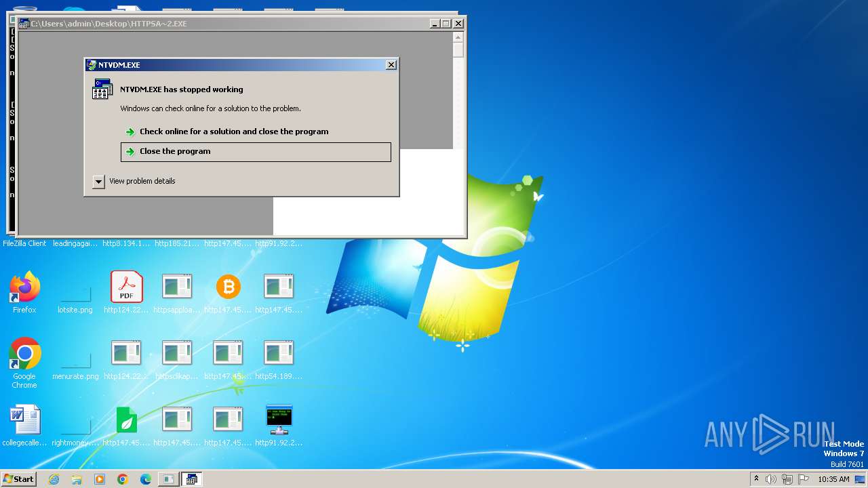This screenshot has height=488, width=868.
Task: Open the Start menu
Action: [x=18, y=479]
